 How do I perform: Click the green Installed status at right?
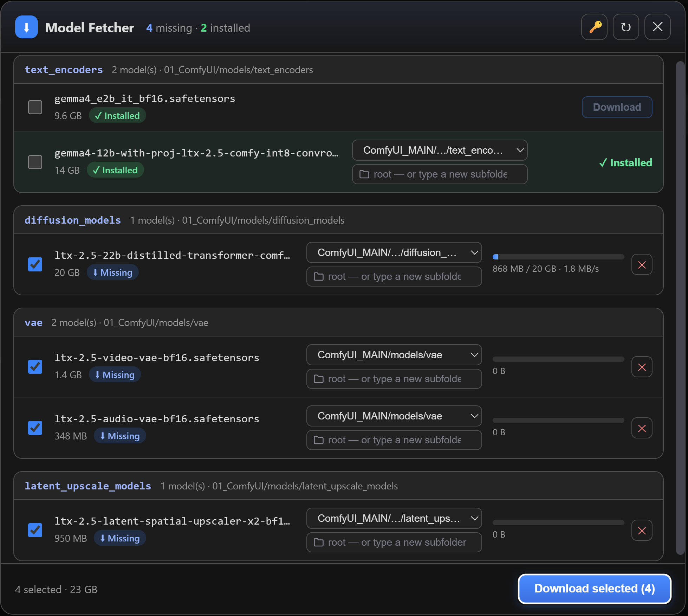[x=626, y=162]
